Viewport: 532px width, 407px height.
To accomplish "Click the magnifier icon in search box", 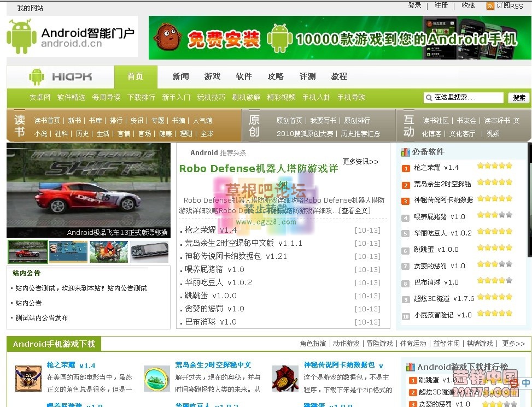I will 429,98.
